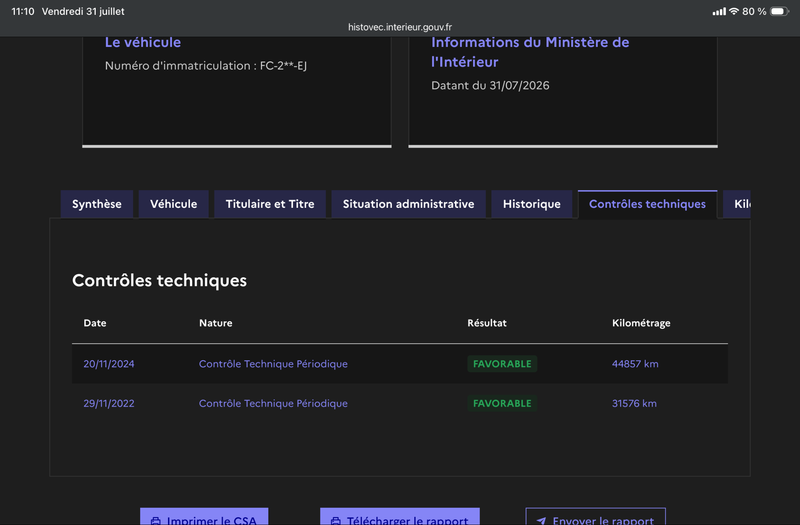
Task: Click the Kilométrage column header
Action: click(x=641, y=323)
